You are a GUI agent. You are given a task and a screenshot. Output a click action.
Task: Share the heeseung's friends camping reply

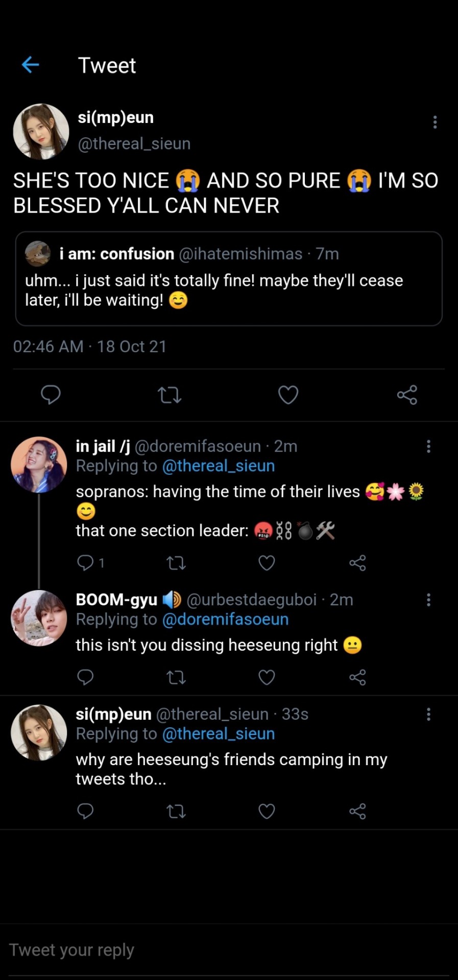pyautogui.click(x=357, y=811)
